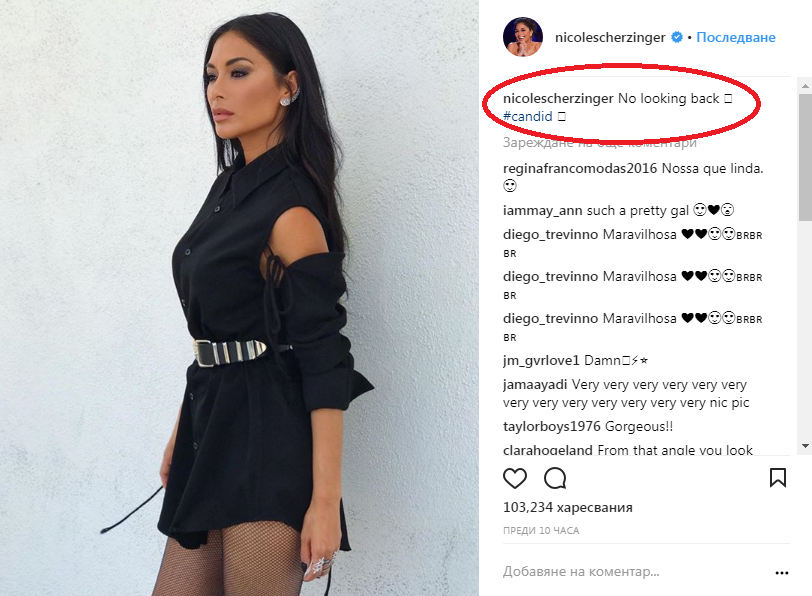The height and width of the screenshot is (596, 812).
Task: Open reginafrancomodas2016 commenter profile
Action: [580, 168]
